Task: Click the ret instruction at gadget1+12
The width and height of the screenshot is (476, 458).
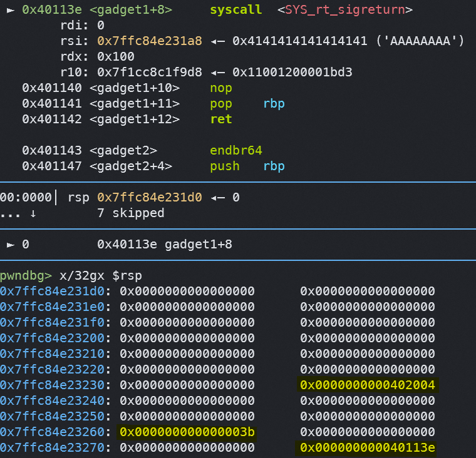Action: tap(221, 120)
